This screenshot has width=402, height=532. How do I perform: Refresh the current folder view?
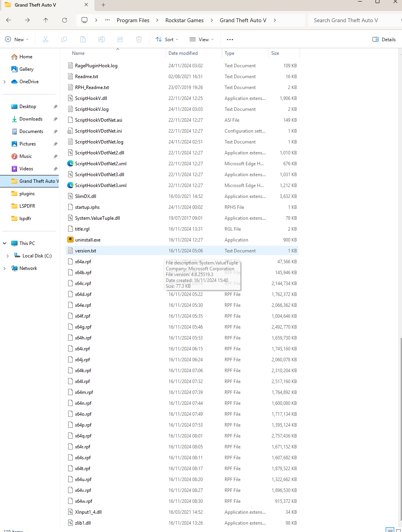(x=65, y=20)
